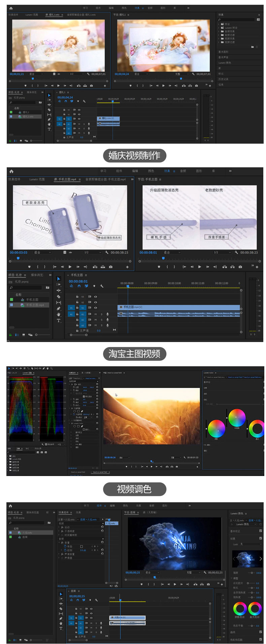The image size is (266, 644).
Task: Open 适合 zoom dropdown in 节目:手机主图 monitor
Action: click(172, 252)
